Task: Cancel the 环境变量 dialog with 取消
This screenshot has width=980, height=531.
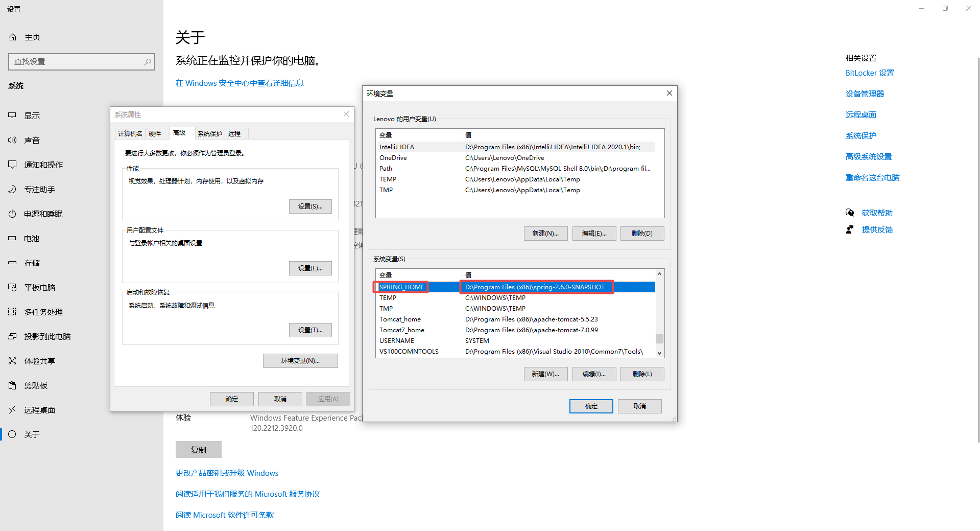Action: pyautogui.click(x=640, y=406)
